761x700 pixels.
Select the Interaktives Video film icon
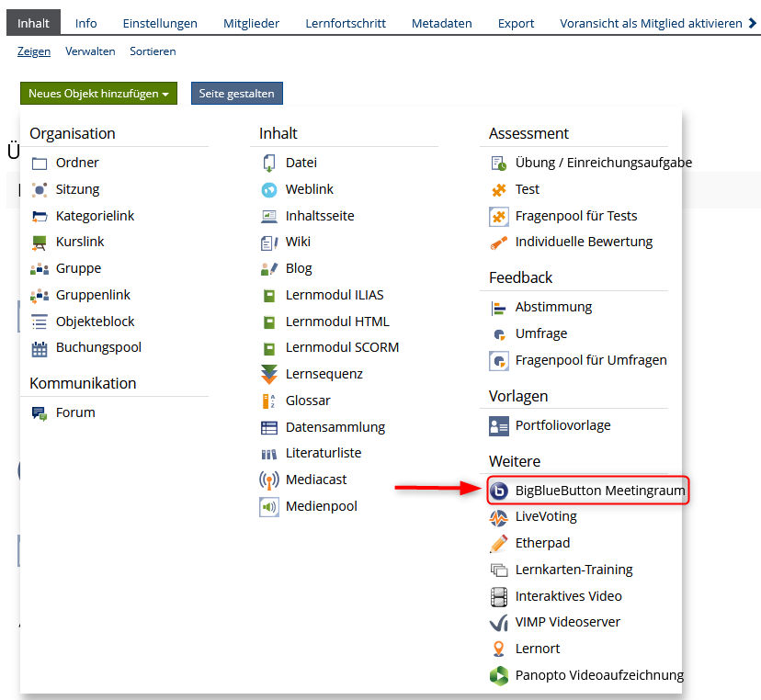[x=499, y=596]
